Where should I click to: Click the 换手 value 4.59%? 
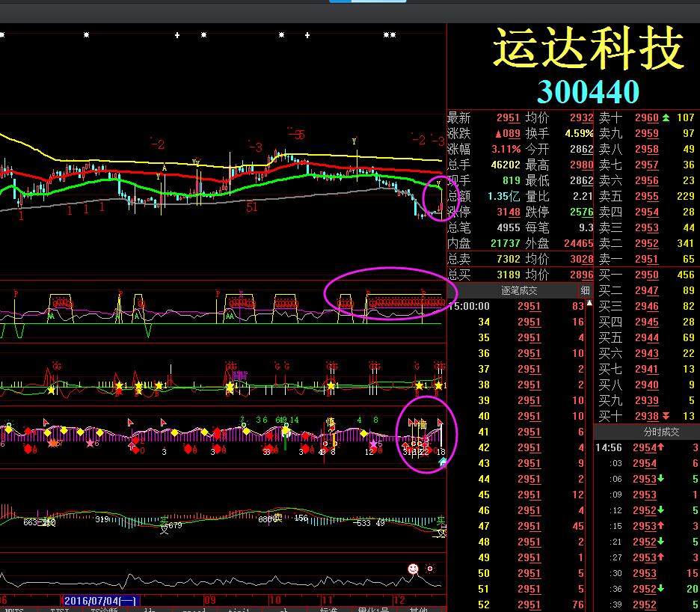(579, 134)
